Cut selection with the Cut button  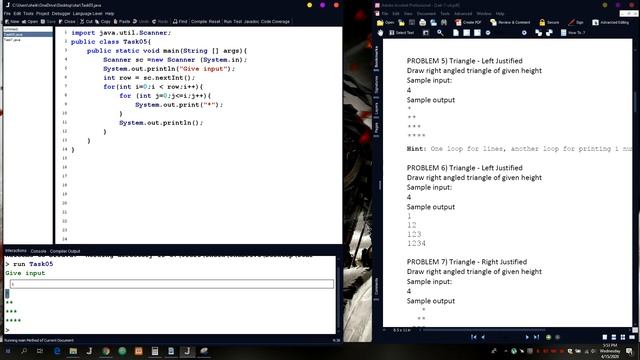pos(86,22)
